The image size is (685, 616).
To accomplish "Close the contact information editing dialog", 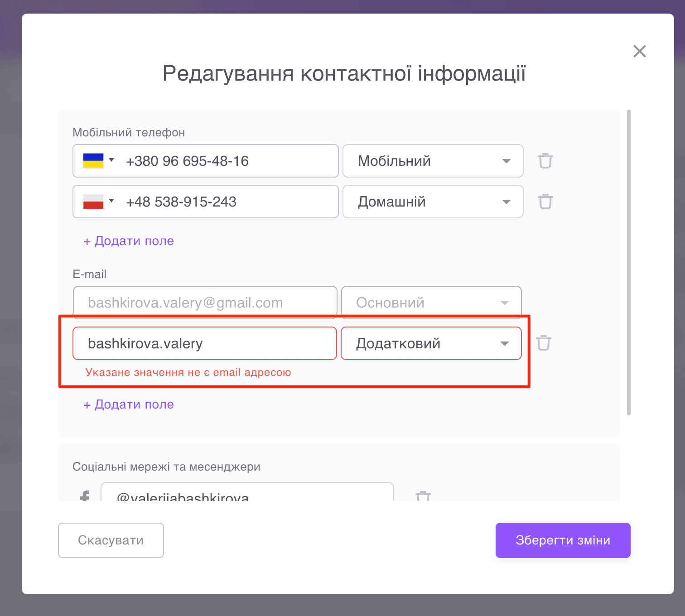I will tap(639, 51).
